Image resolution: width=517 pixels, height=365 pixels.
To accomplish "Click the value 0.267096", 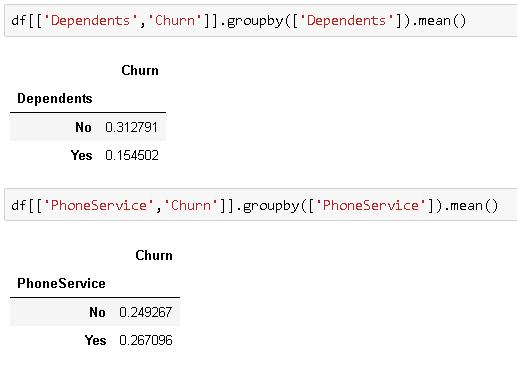I will click(146, 340).
